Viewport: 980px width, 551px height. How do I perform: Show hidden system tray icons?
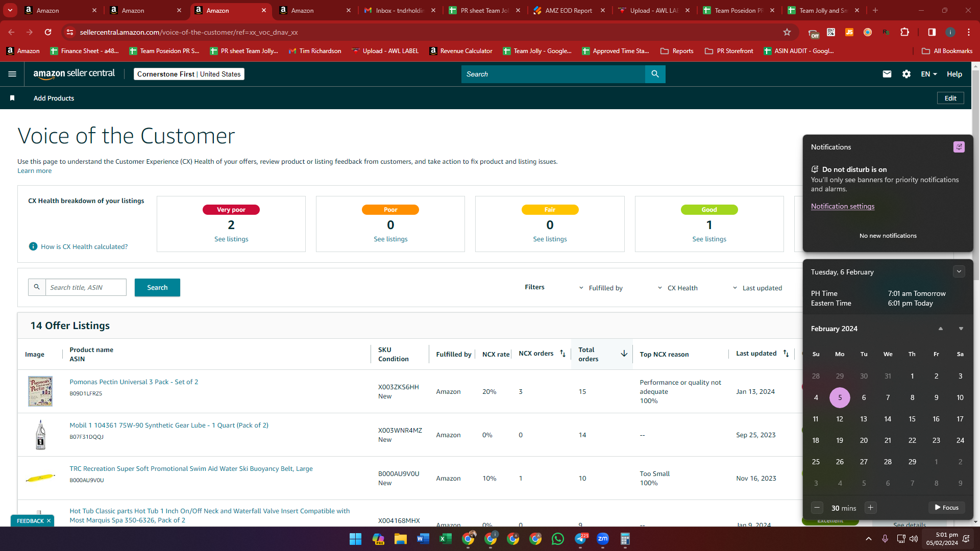coord(869,539)
